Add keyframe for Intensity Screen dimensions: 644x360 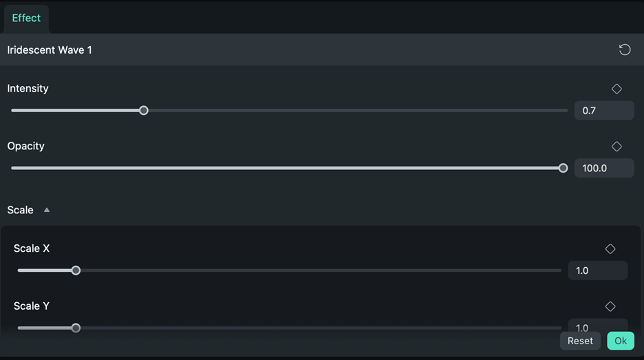tap(616, 89)
